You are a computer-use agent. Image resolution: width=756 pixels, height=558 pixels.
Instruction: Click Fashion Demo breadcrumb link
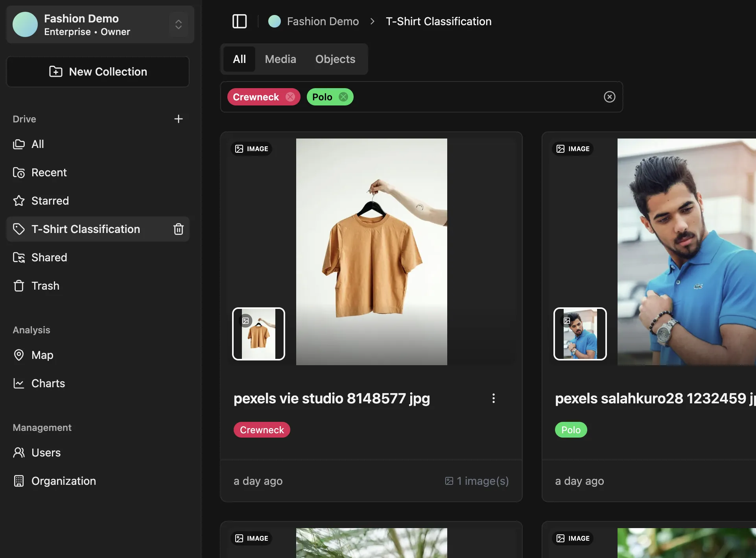tap(323, 21)
